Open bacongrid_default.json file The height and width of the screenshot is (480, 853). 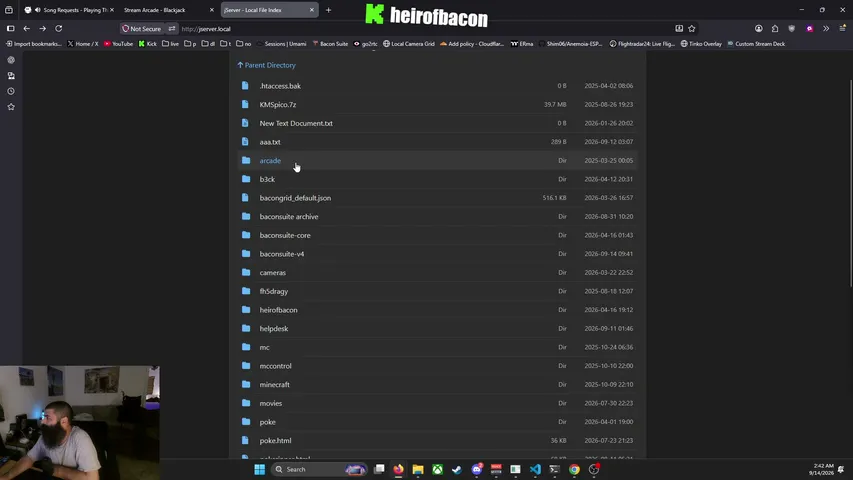coord(295,198)
